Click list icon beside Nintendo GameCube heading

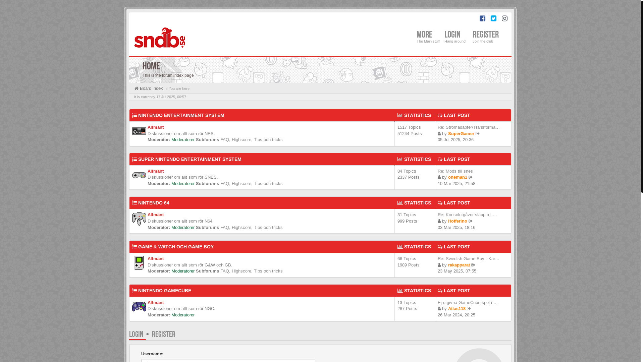pyautogui.click(x=135, y=291)
